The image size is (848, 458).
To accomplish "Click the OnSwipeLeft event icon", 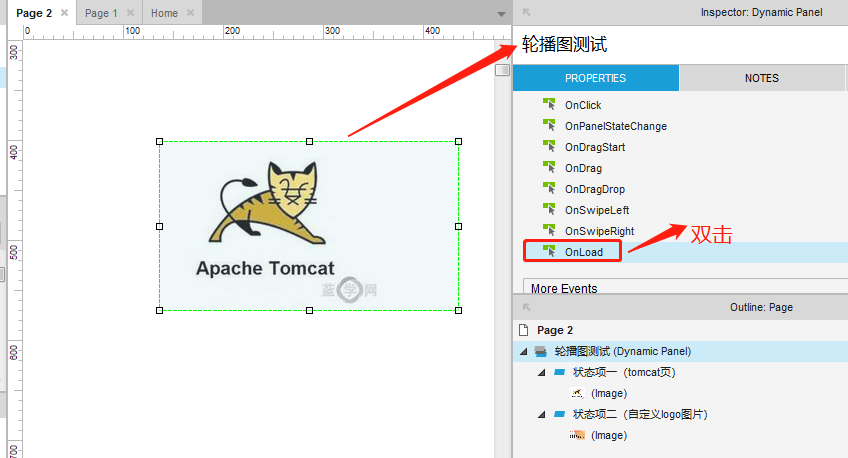I will pyautogui.click(x=549, y=209).
